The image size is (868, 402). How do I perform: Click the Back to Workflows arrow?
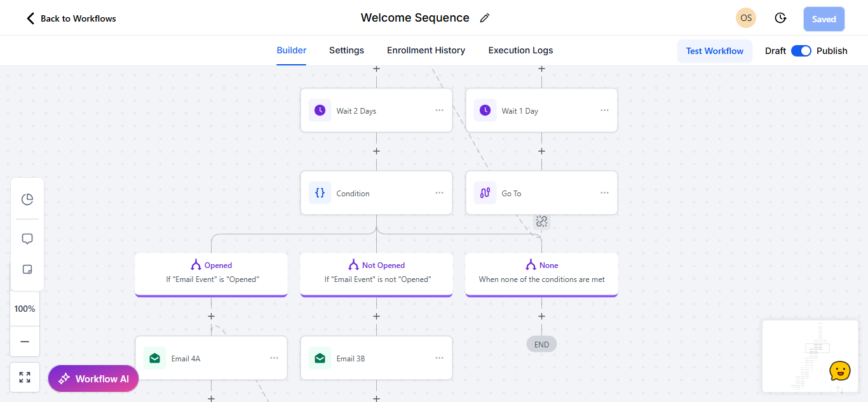tap(30, 18)
